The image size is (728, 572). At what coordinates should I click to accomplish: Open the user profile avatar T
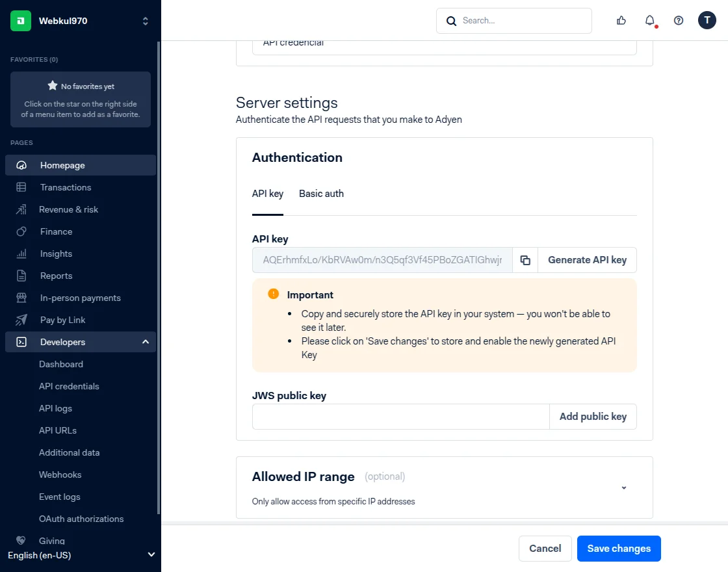click(x=707, y=20)
